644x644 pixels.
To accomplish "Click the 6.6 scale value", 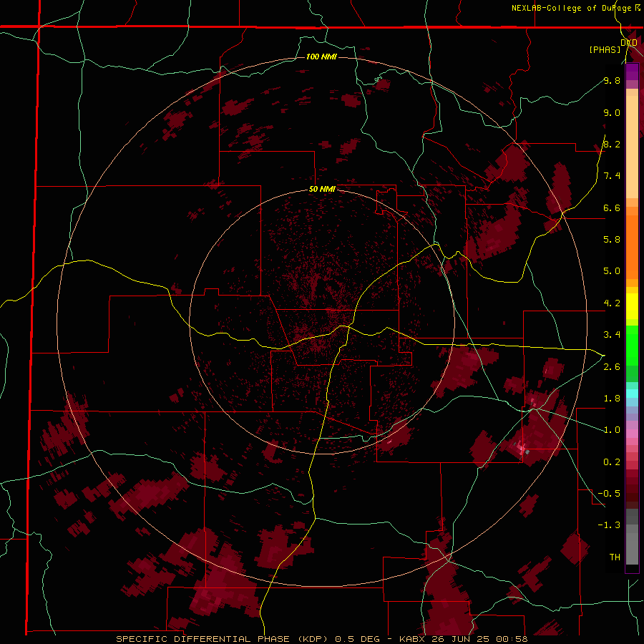I will [612, 208].
